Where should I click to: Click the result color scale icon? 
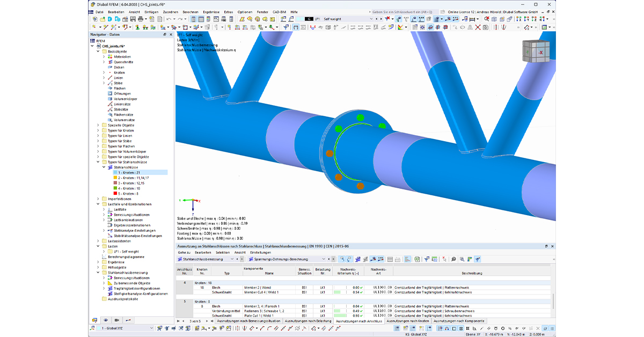tap(402, 27)
